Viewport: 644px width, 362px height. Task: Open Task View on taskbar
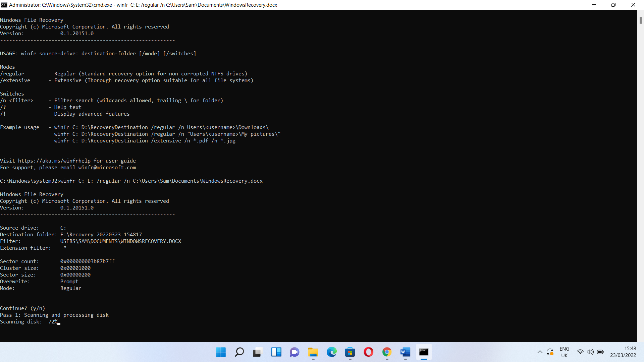[258, 352]
